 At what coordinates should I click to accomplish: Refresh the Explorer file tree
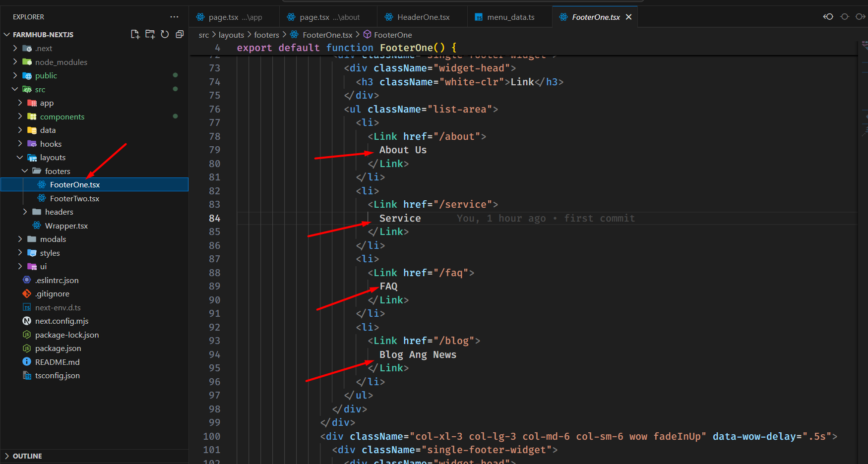pyautogui.click(x=165, y=34)
